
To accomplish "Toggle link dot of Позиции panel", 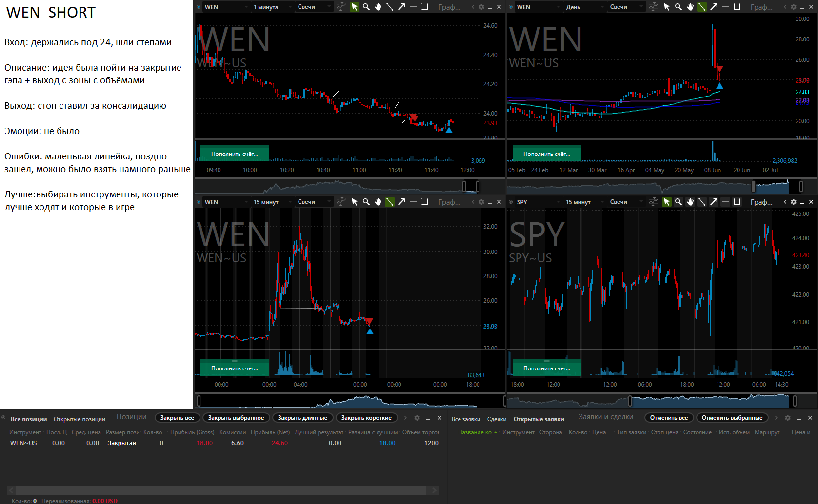I will 3,418.
